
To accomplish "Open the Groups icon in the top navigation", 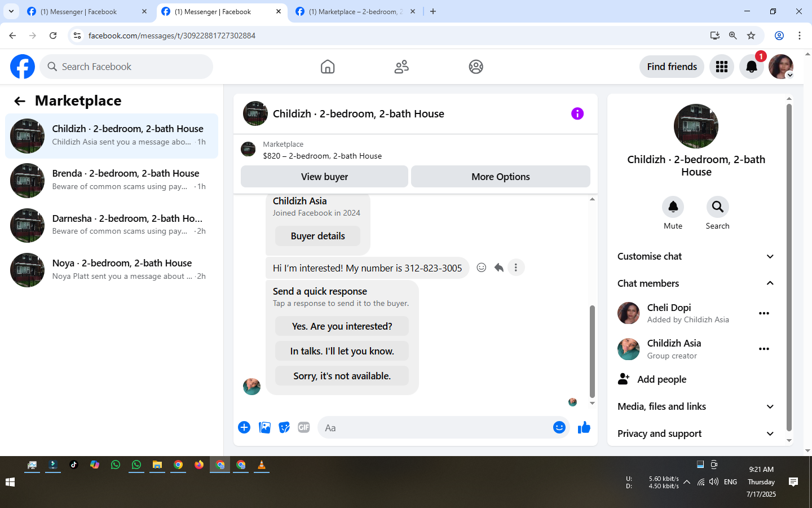I will (476, 67).
